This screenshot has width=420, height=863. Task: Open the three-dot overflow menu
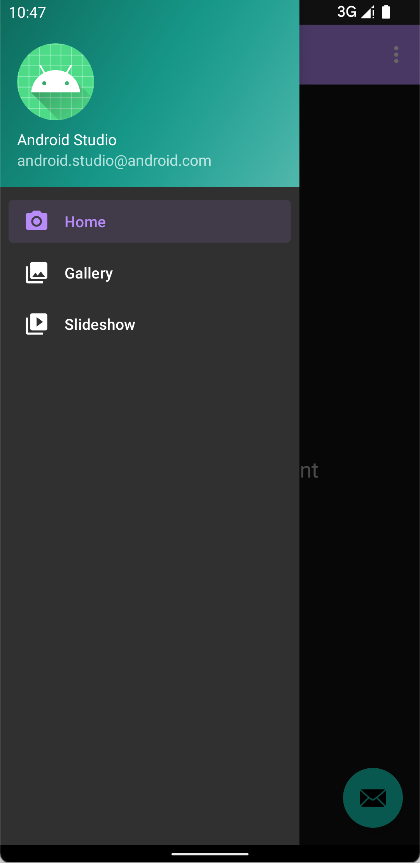pos(396,54)
